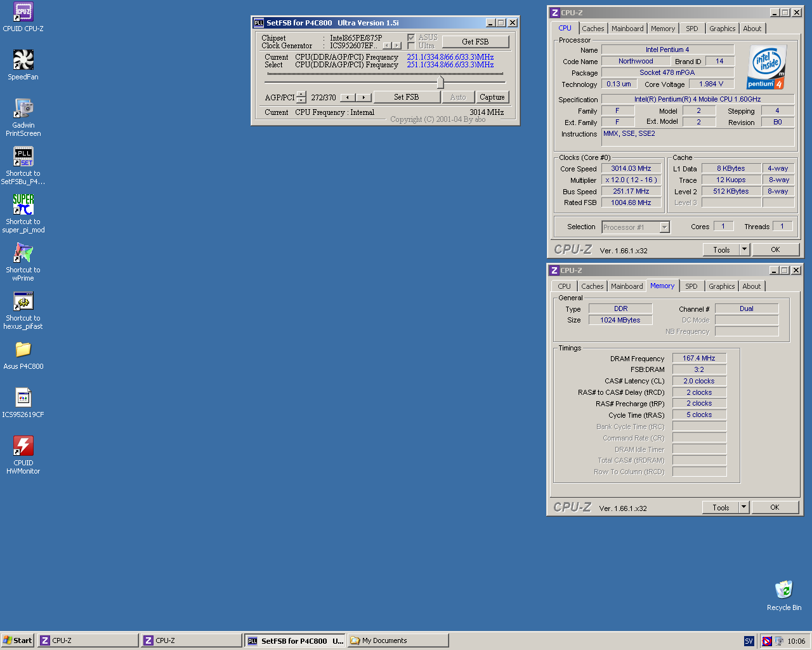The image size is (812, 650).
Task: Click the Specification field Pentium 4 Mobile
Action: (x=698, y=100)
